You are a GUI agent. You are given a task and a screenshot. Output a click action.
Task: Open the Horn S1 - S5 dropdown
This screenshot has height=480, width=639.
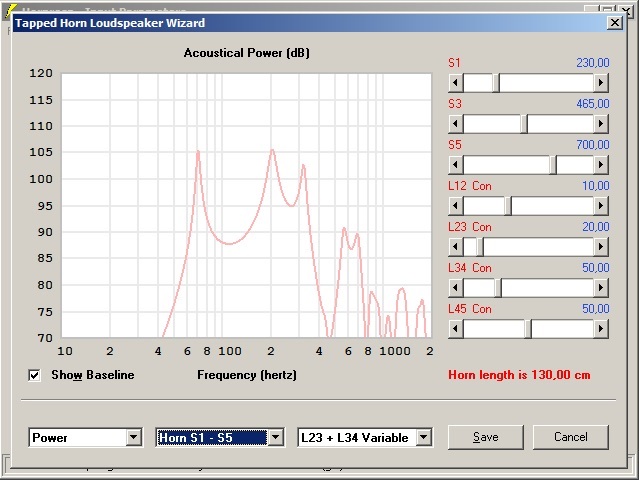click(275, 437)
